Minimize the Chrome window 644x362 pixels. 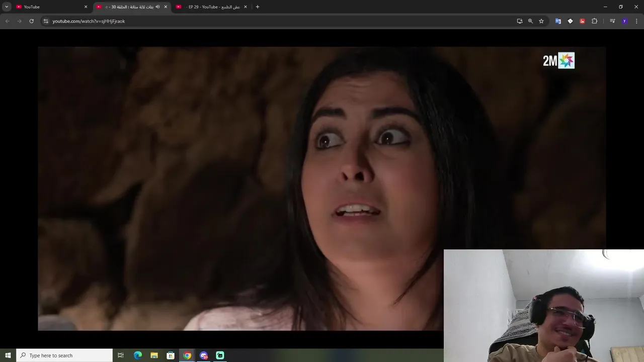(x=605, y=7)
